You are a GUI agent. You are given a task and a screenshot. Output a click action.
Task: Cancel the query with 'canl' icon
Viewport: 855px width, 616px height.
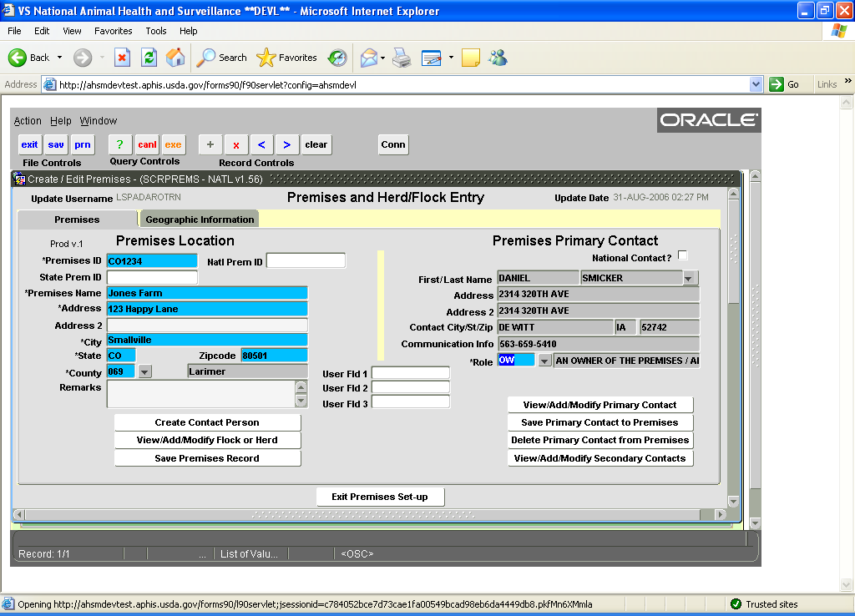147,144
